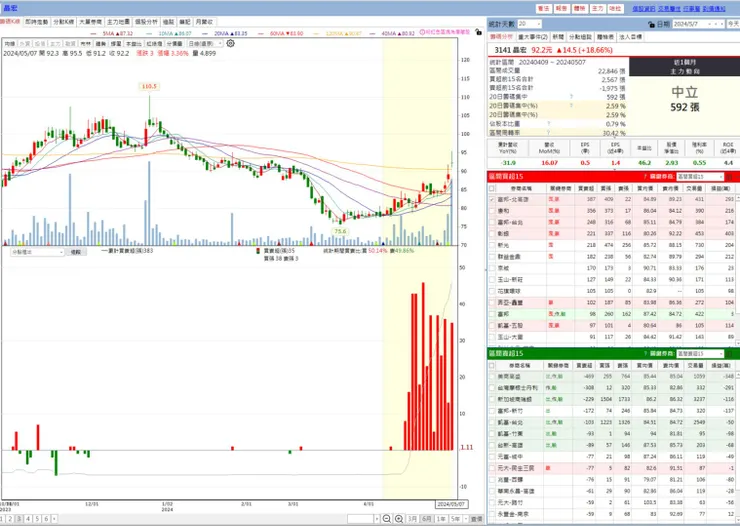
Task: Click the help icon in the 區間買超15 header
Action: 645,176
